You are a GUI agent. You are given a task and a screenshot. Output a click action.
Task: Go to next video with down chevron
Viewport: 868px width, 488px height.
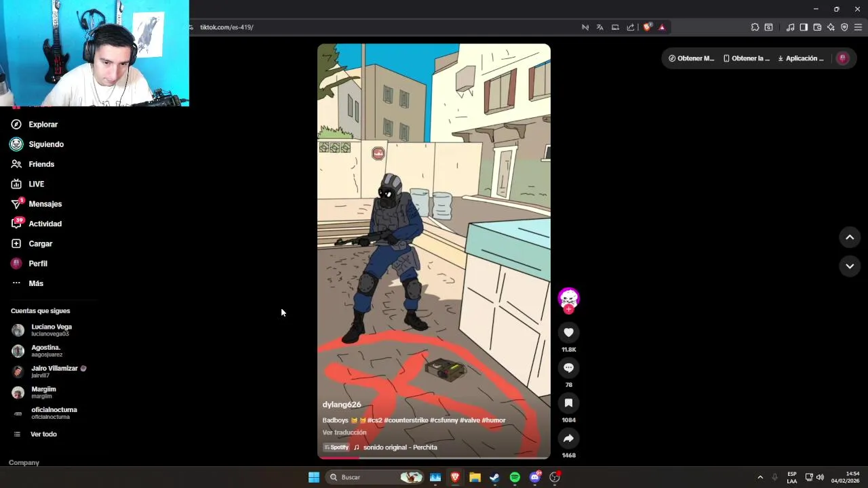[850, 266]
